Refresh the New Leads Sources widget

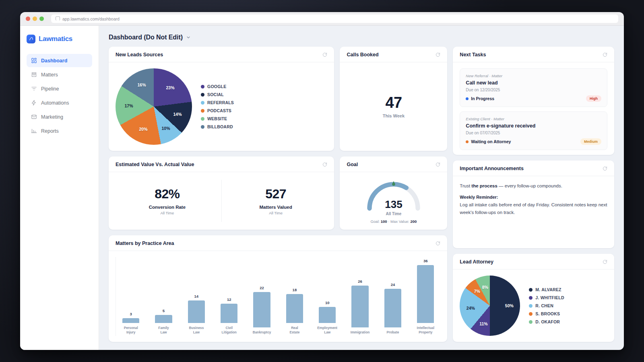(x=325, y=55)
